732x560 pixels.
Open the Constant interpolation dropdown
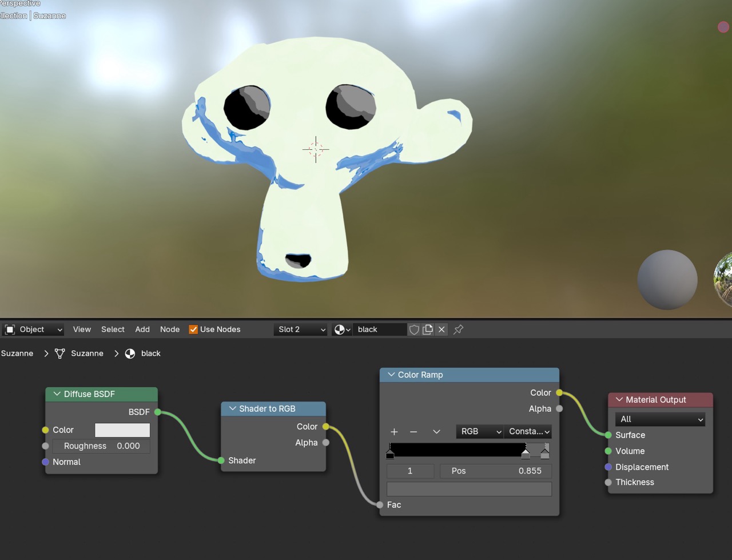coord(528,431)
